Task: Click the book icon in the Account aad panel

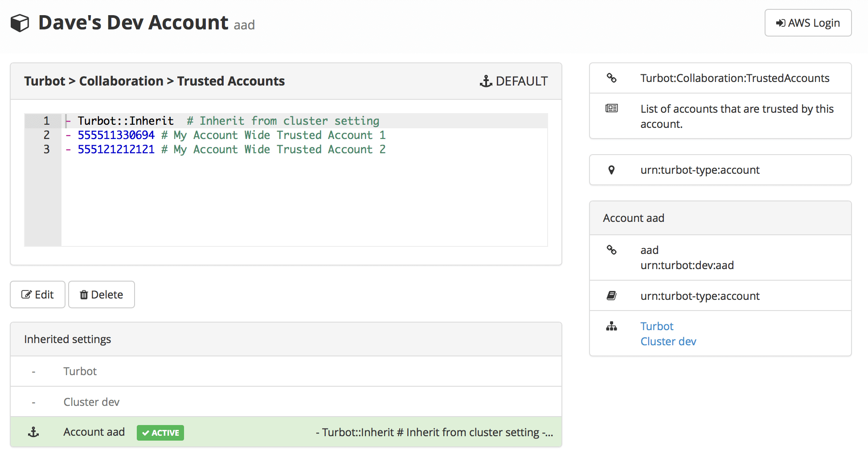Action: click(x=612, y=295)
